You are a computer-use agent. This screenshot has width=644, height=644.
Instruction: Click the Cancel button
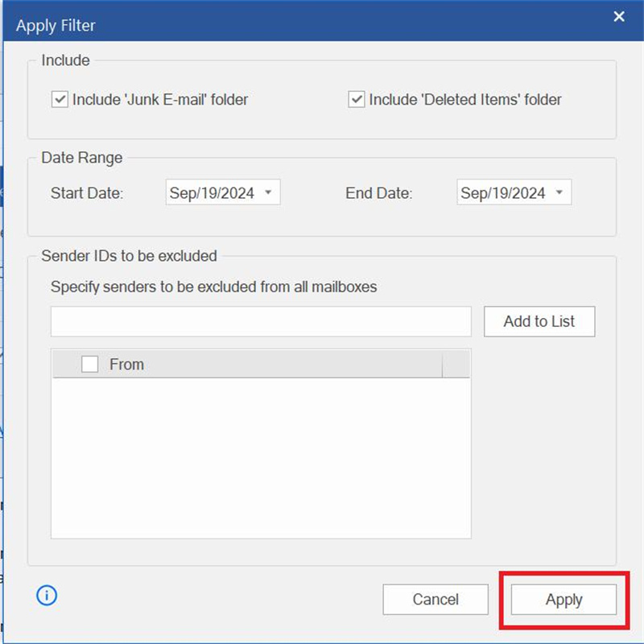coord(436,600)
